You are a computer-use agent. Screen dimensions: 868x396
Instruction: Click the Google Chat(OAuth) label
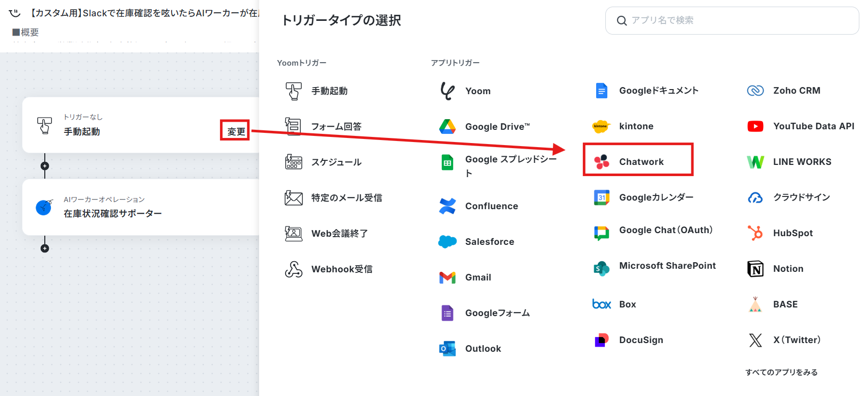[666, 230]
